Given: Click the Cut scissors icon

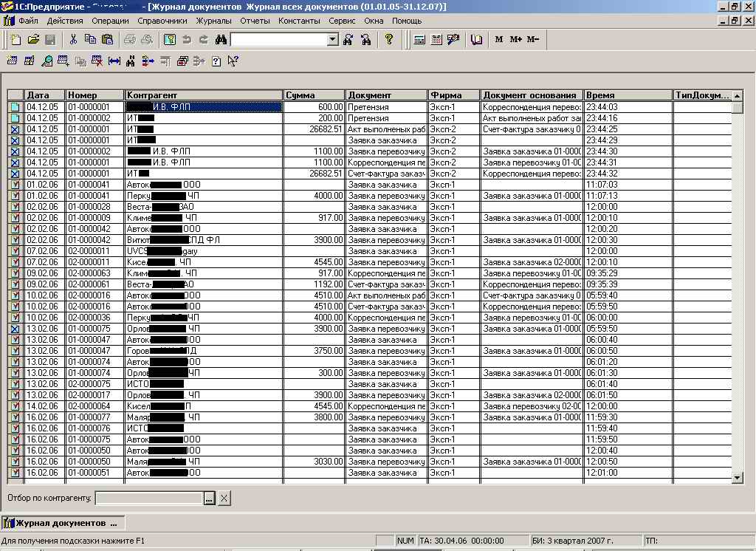Looking at the screenshot, I should tap(73, 40).
